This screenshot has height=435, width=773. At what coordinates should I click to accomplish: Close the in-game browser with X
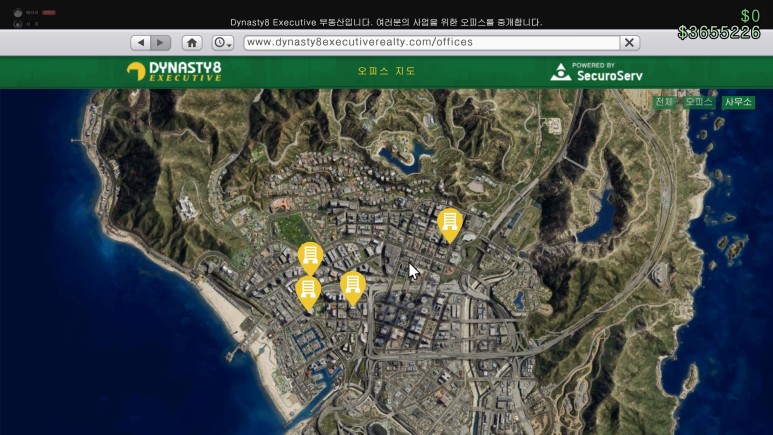tap(630, 42)
